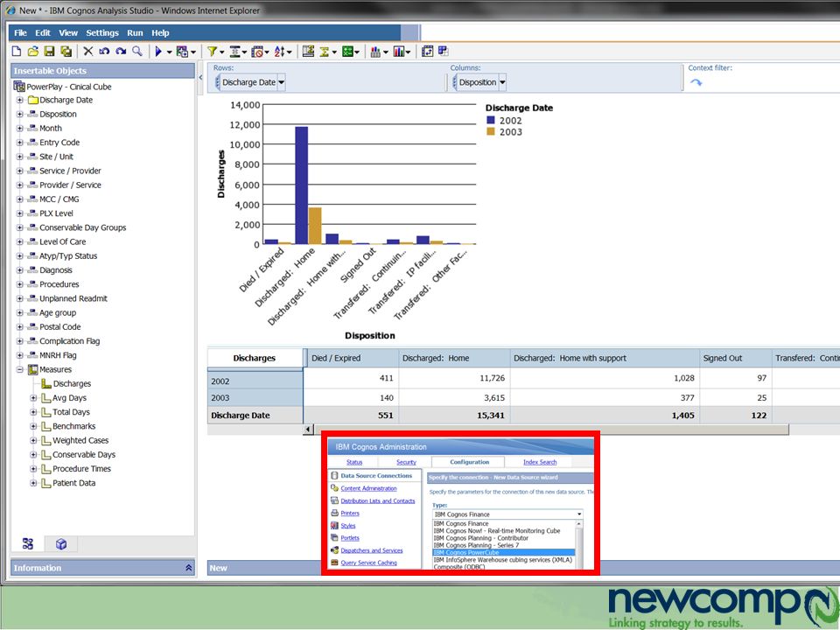Open Security tab in Cognos Administration

pos(406,462)
